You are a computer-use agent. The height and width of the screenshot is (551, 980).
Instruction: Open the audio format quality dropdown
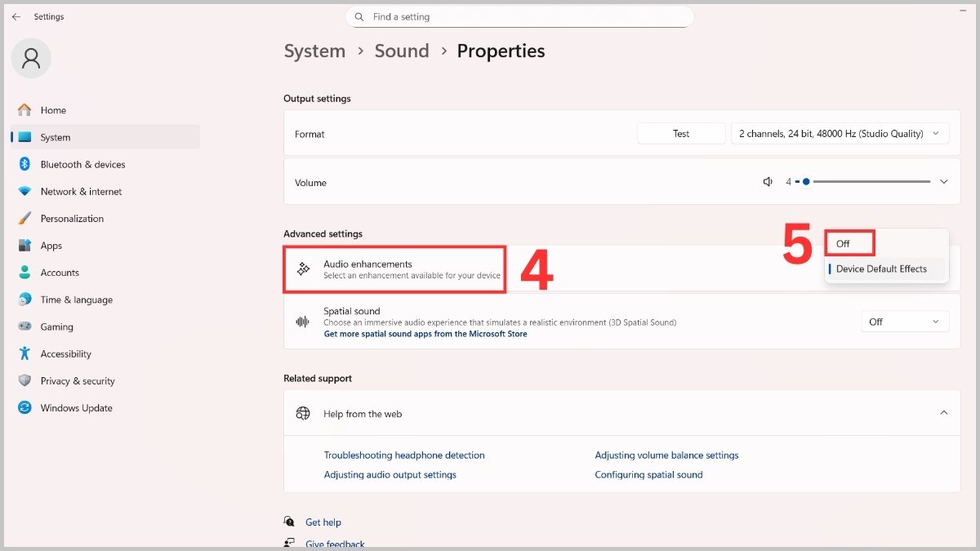pos(840,133)
